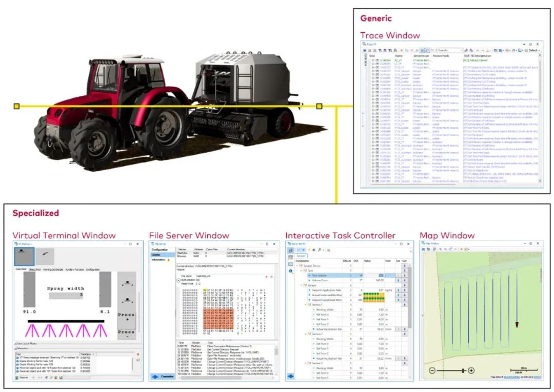The height and width of the screenshot is (392, 554).
Task: Open the Timestamp column dropdown in VT information
Action: (93, 354)
